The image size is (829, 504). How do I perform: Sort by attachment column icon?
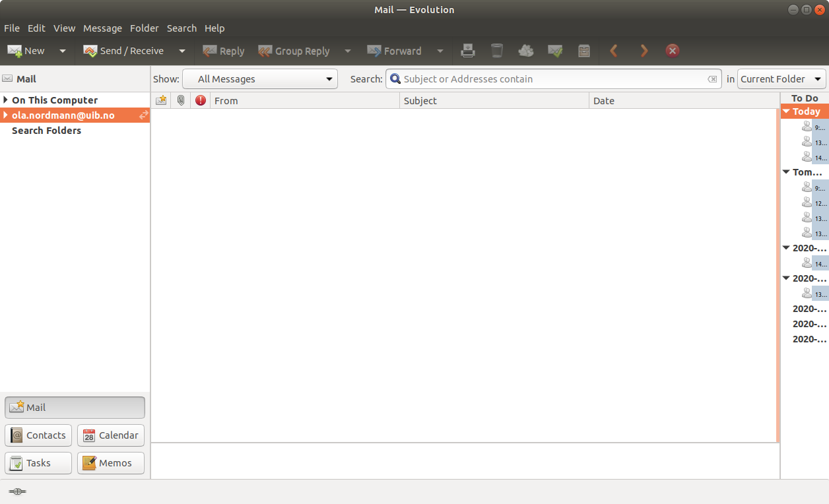coord(181,101)
